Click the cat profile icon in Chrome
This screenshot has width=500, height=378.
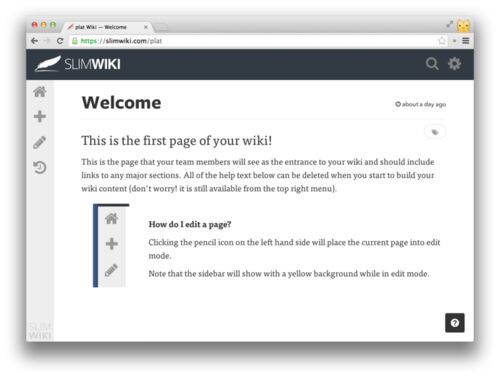[x=463, y=25]
